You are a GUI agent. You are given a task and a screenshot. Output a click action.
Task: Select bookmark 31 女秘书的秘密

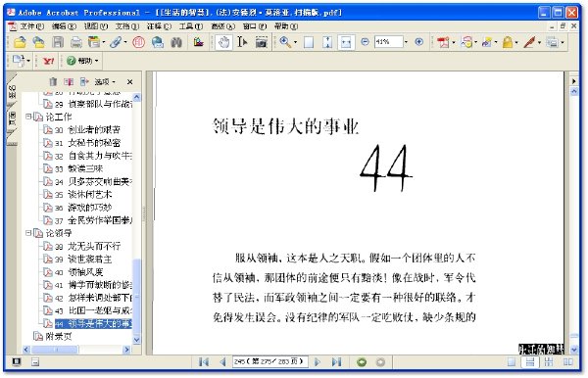[87, 143]
